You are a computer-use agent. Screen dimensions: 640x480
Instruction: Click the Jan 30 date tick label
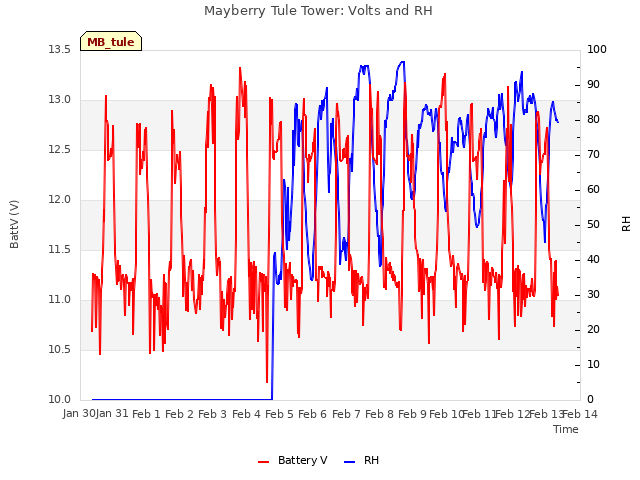tap(79, 414)
